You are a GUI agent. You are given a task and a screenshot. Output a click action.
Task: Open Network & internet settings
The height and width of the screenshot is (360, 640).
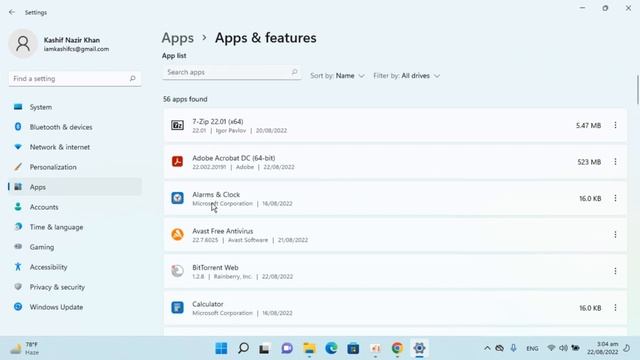[x=75, y=147]
